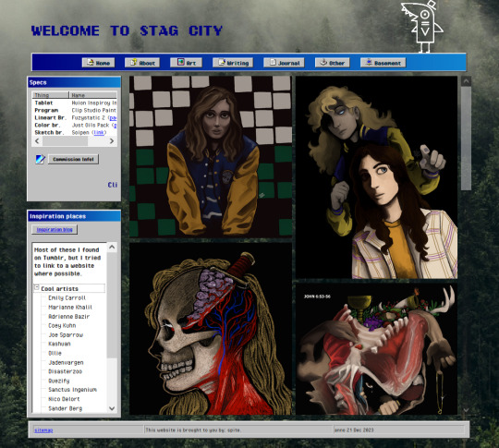The image size is (499, 448).
Task: Open the varsity jacket checkerboard portrait artwork
Action: [x=211, y=156]
